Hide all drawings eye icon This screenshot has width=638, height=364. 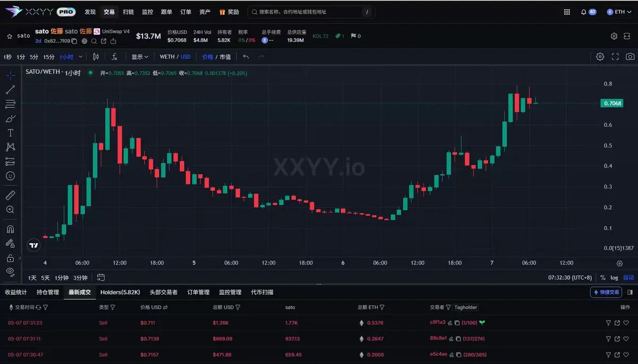pos(10,272)
